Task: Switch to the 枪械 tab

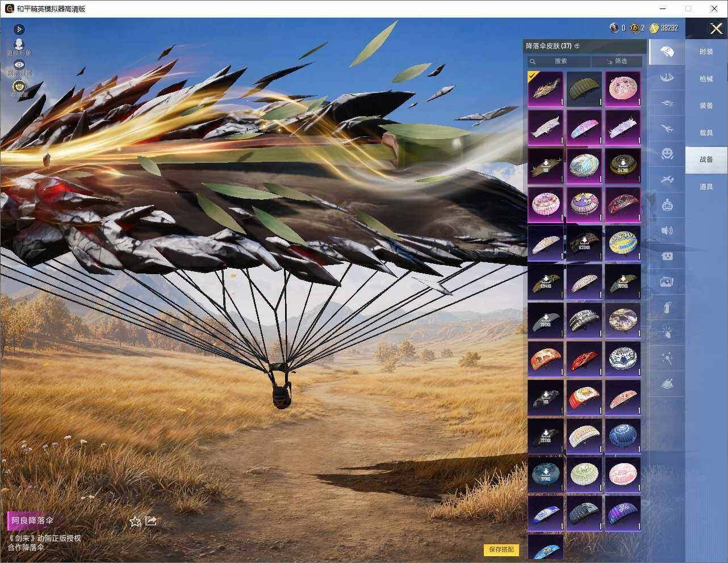Action: coord(706,79)
